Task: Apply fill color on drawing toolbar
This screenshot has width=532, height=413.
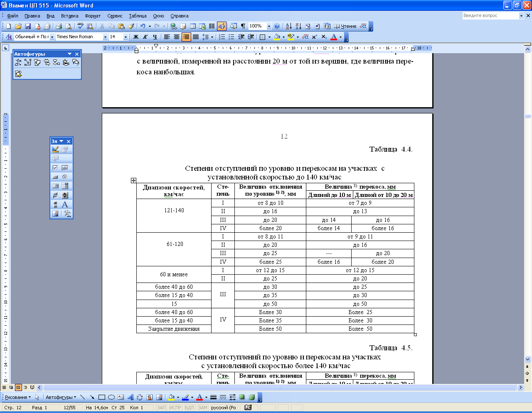Action: [171, 397]
